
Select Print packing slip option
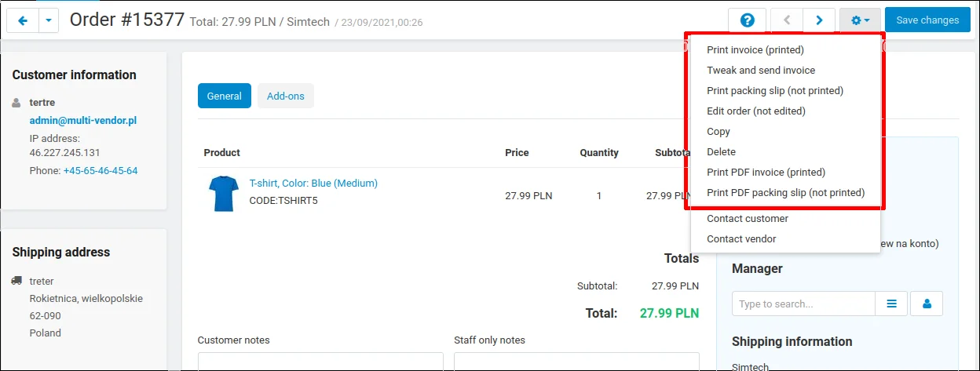point(774,91)
